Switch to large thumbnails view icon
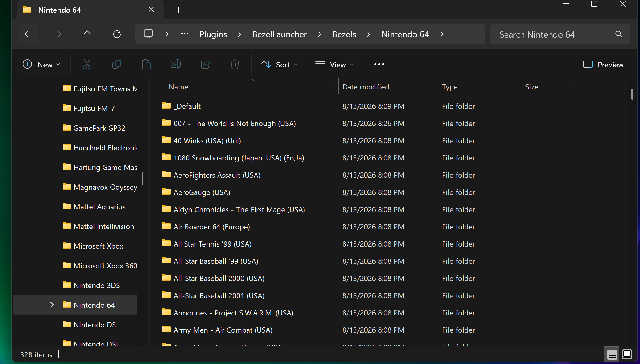 pos(627,354)
